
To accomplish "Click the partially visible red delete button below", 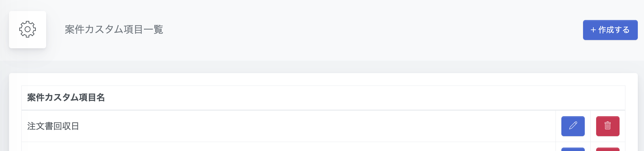I will point(608,149).
